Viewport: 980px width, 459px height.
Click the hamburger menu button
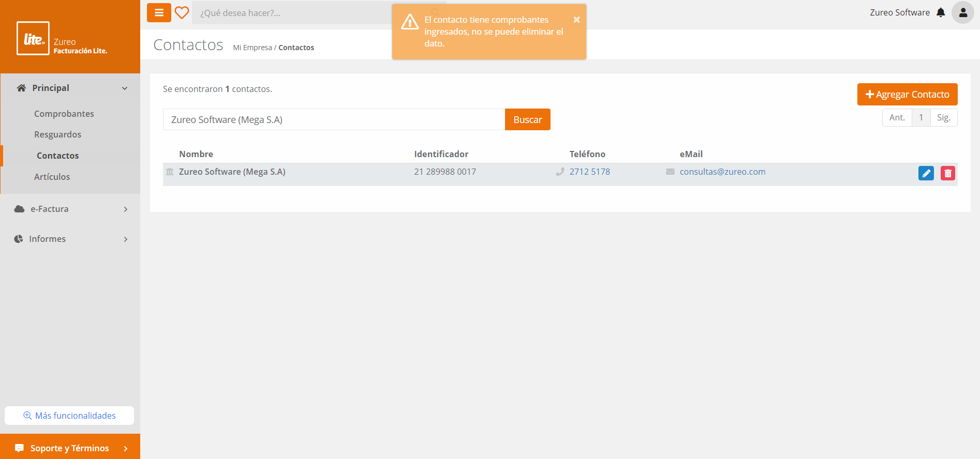point(159,12)
